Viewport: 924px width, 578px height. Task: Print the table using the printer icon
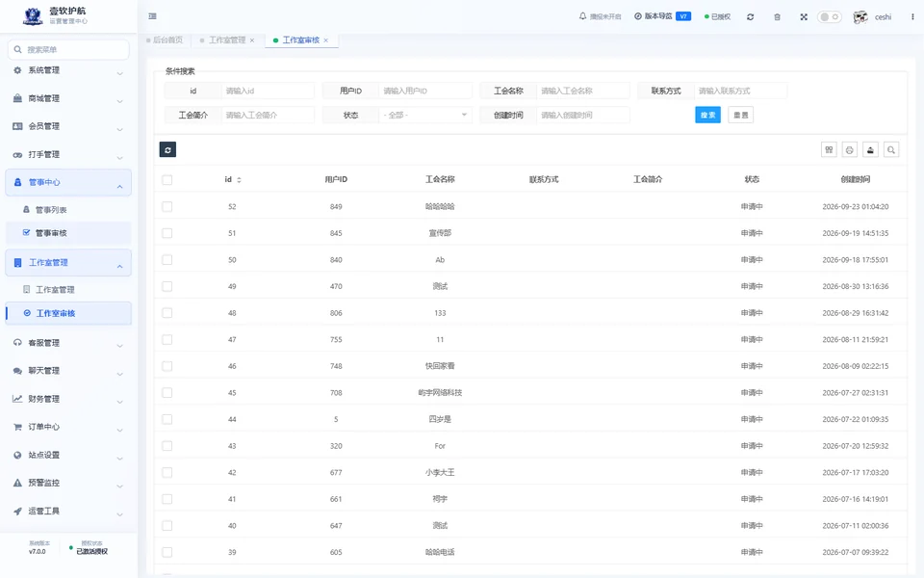(850, 150)
